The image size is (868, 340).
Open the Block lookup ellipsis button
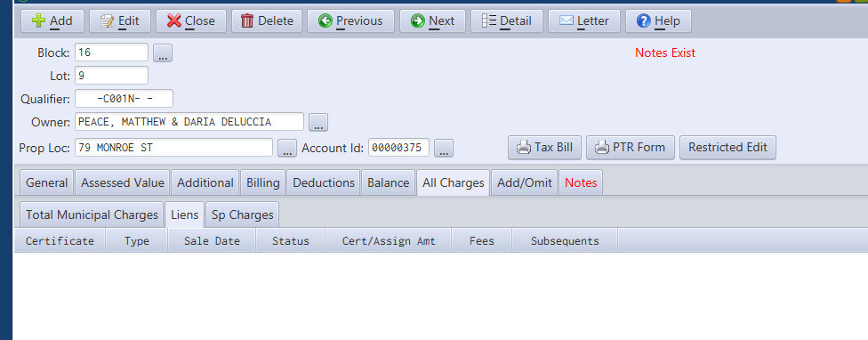(163, 53)
